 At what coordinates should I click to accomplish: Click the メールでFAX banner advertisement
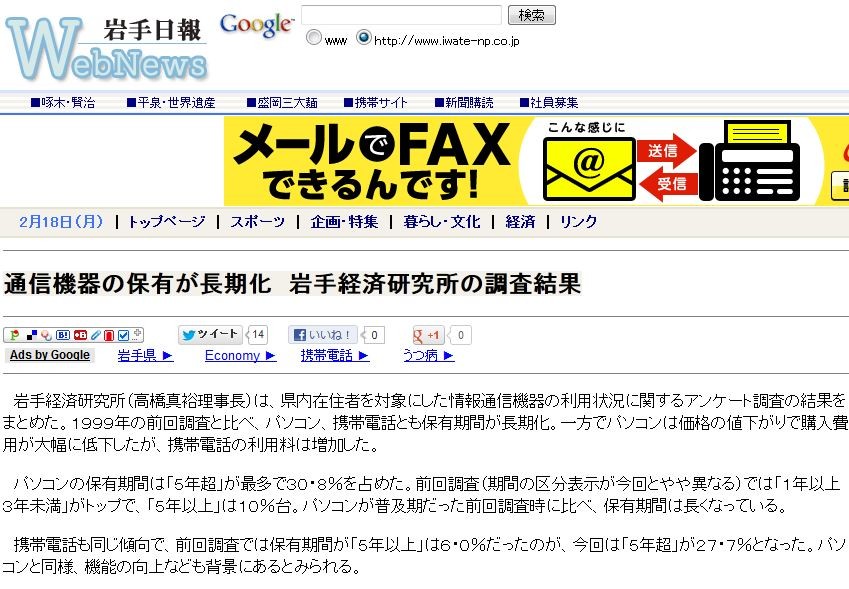[536, 161]
